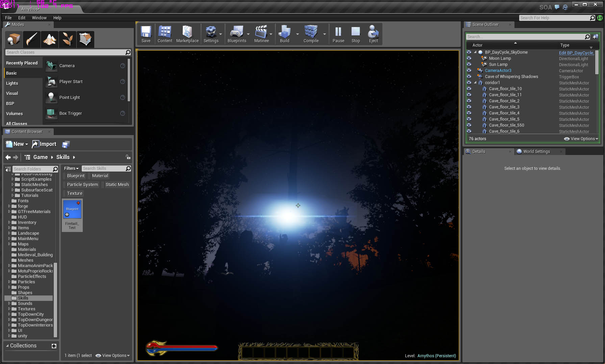
Task: Hide Cave_floor_tile_2 actor
Action: coord(469,101)
